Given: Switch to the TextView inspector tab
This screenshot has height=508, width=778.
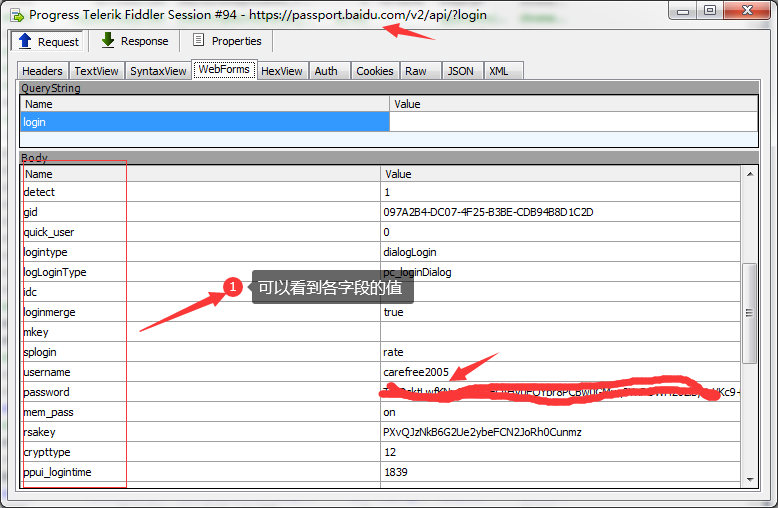Looking at the screenshot, I should click(x=96, y=71).
